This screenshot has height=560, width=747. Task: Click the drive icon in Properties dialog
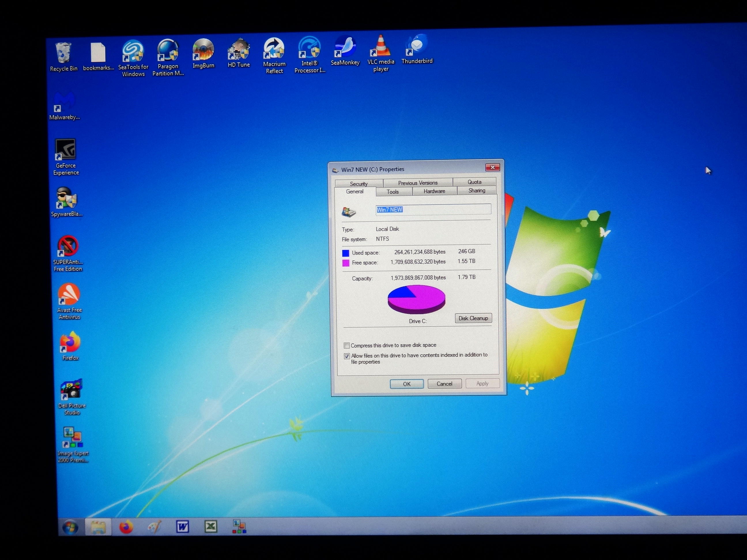tap(349, 212)
